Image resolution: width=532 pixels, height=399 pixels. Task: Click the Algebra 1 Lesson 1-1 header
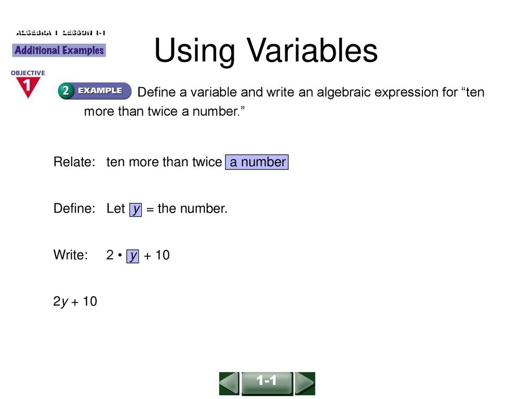(x=61, y=33)
